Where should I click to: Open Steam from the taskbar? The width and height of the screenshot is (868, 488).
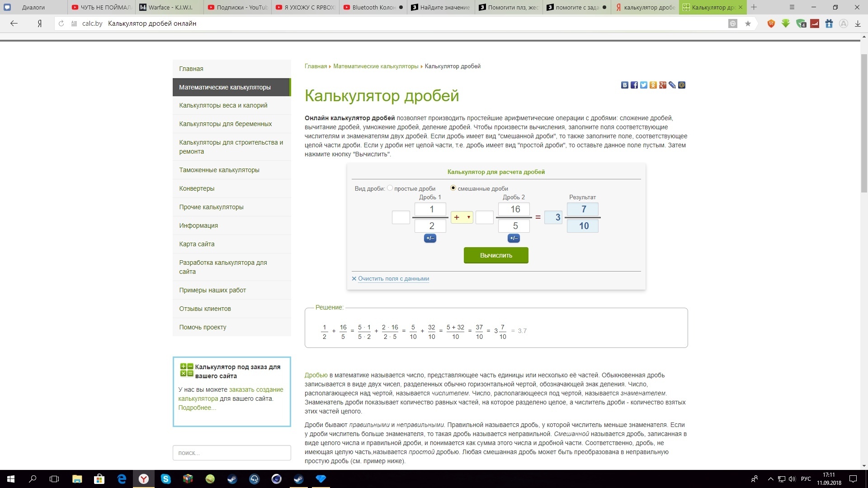click(x=232, y=479)
